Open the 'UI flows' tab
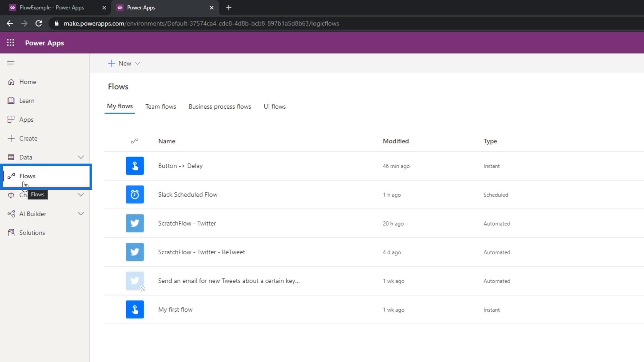This screenshot has height=362, width=644. [274, 106]
